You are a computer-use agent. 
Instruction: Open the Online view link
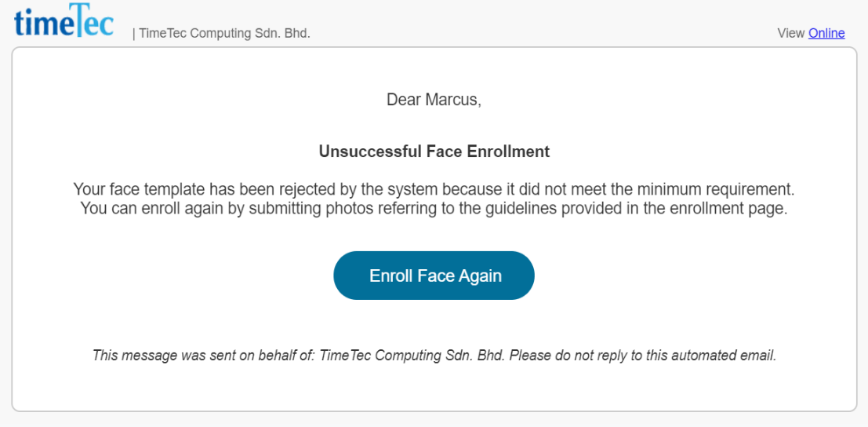click(826, 33)
